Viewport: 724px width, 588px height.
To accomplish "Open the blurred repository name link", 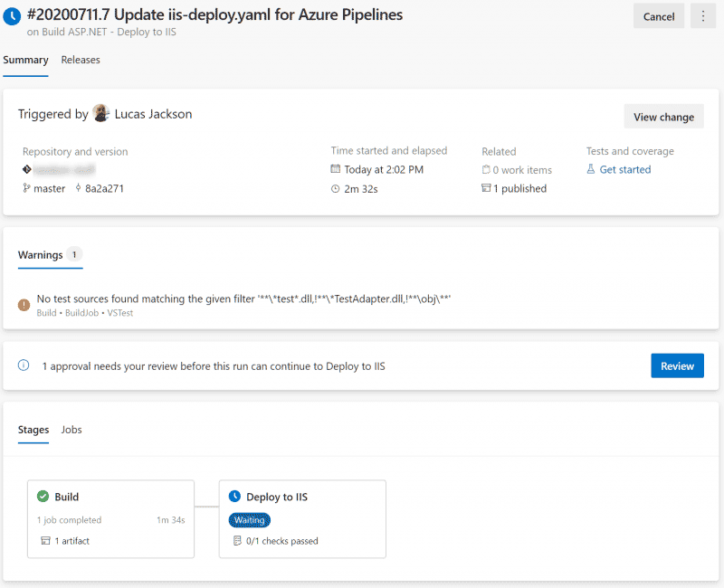I will 64,170.
